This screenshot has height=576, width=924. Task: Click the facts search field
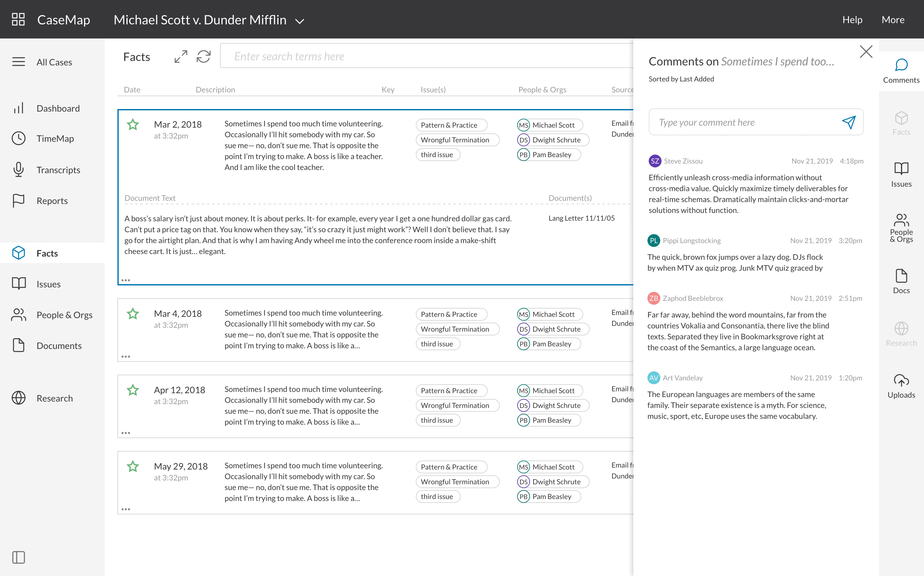tap(427, 56)
